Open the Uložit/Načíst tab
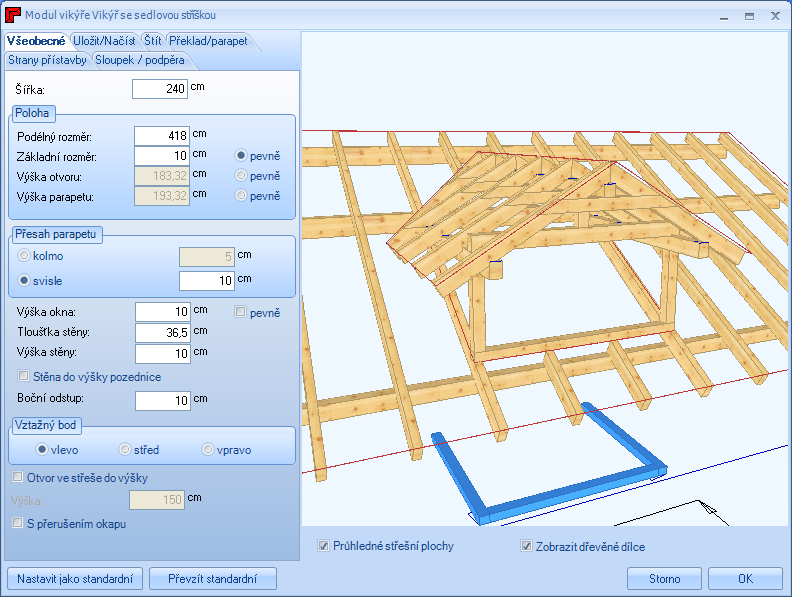792x597 pixels. (104, 41)
